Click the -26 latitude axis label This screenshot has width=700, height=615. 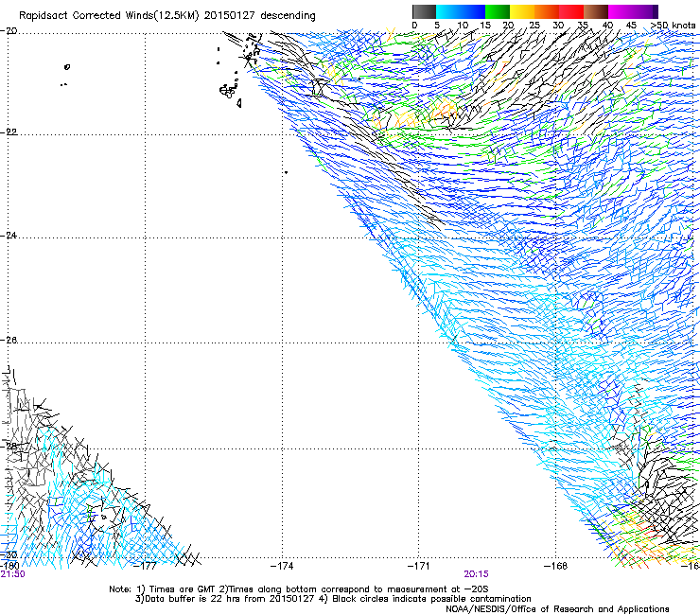9,341
